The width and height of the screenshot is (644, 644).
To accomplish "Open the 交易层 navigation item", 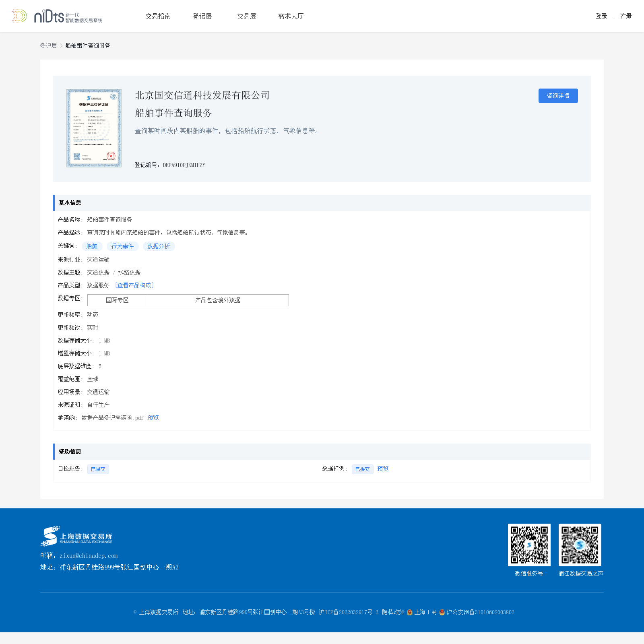I will pyautogui.click(x=246, y=16).
